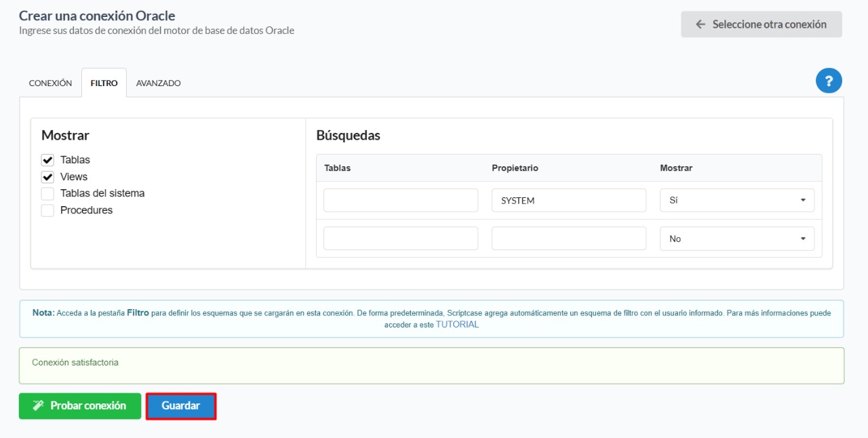Open the TUTORIAL link in the note
Image resolution: width=868 pixels, height=438 pixels.
457,325
